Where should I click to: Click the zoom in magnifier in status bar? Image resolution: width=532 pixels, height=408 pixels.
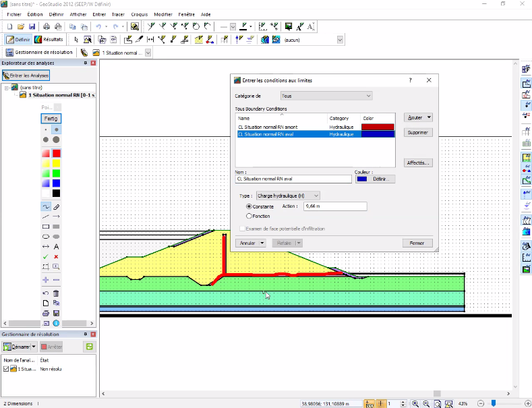click(415, 403)
